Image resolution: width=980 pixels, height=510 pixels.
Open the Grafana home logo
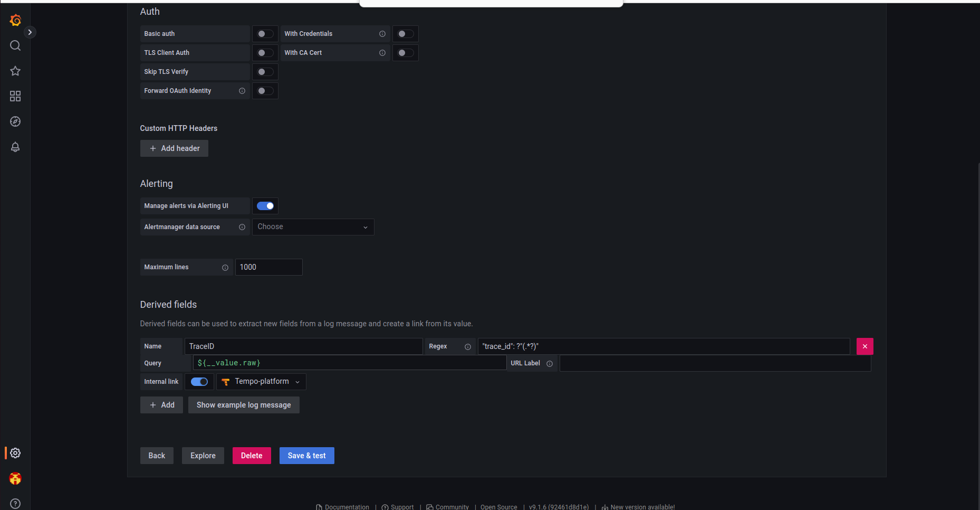coord(15,20)
